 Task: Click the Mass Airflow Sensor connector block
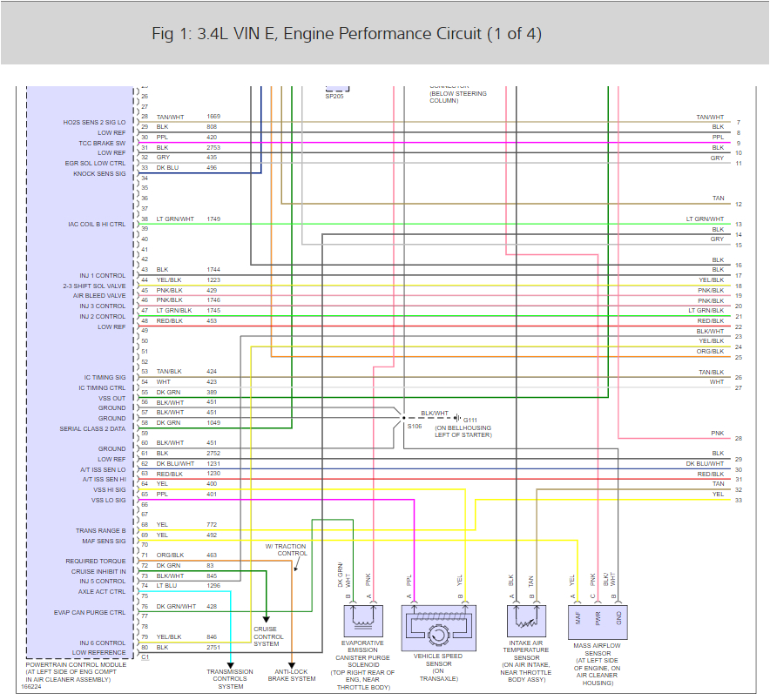coord(598,620)
